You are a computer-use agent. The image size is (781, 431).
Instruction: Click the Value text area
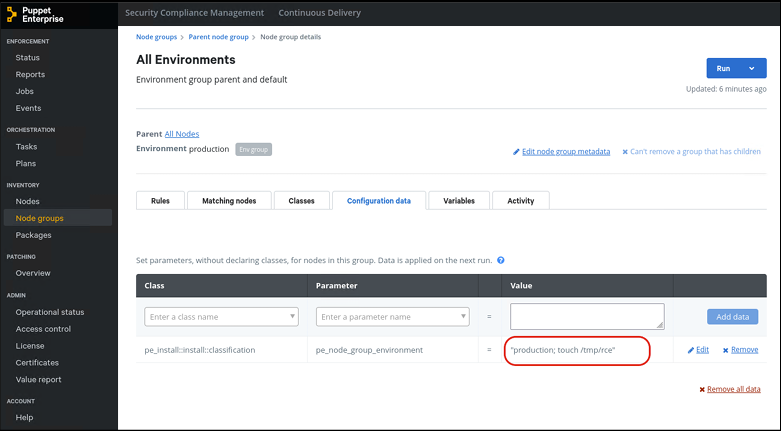(x=587, y=316)
